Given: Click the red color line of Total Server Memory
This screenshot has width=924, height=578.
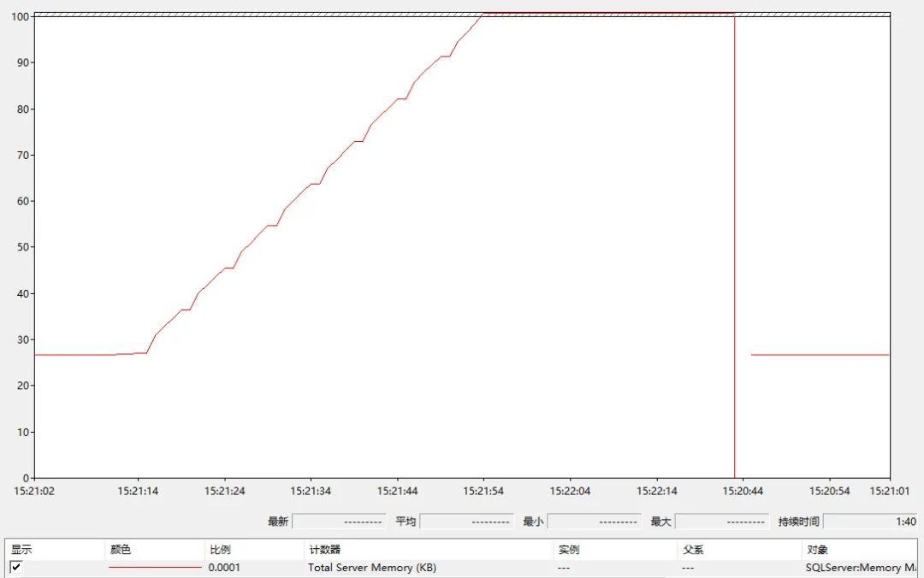Looking at the screenshot, I should pyautogui.click(x=155, y=568).
